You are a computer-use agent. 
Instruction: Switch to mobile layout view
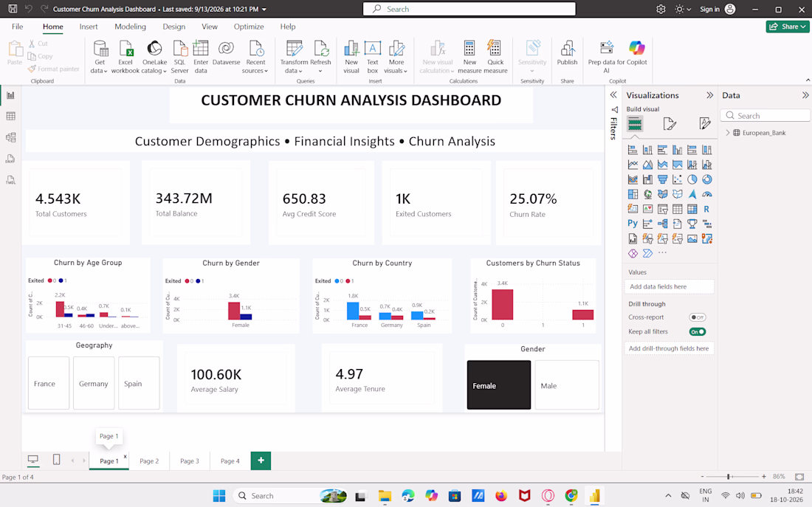[56, 459]
